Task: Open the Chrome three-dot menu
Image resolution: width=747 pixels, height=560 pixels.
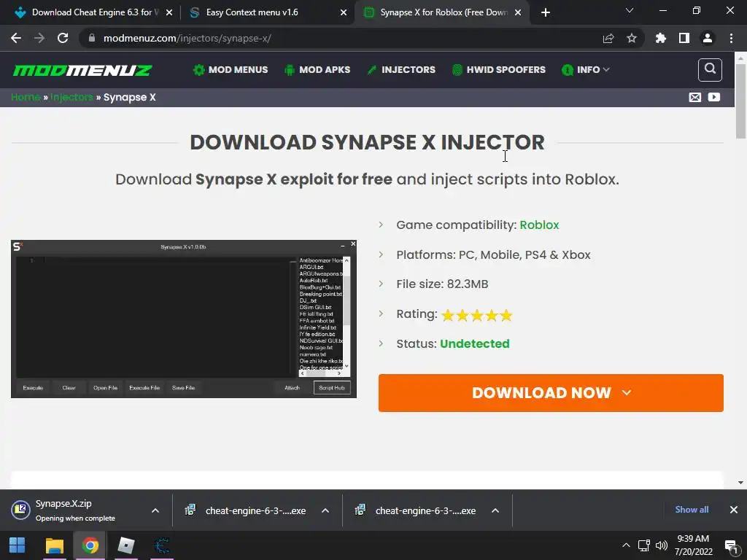Action: tap(731, 38)
